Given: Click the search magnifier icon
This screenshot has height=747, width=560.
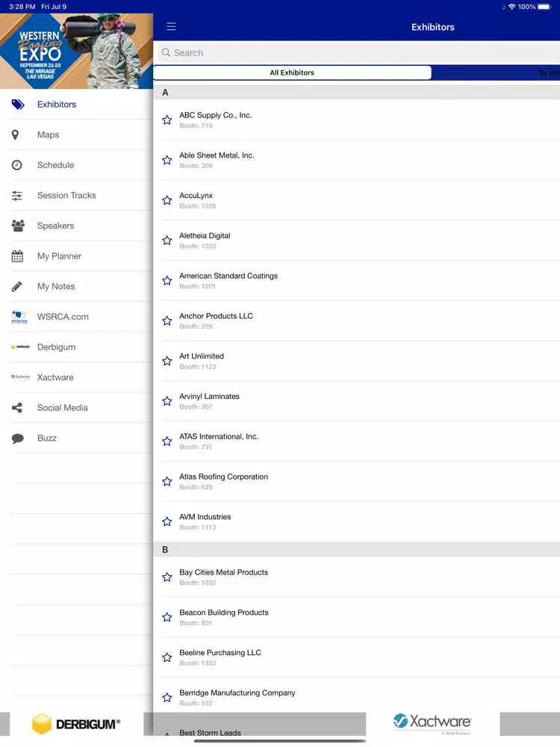Looking at the screenshot, I should [166, 52].
